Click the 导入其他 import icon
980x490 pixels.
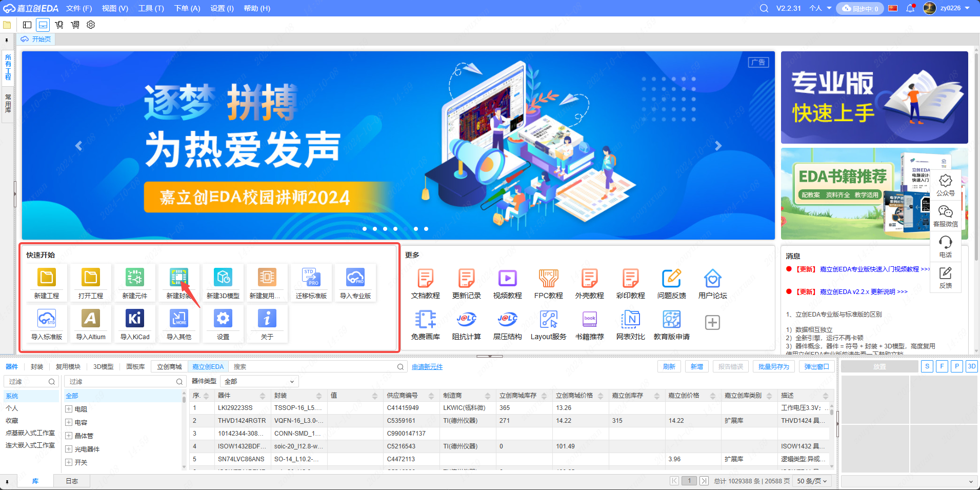pos(179,319)
